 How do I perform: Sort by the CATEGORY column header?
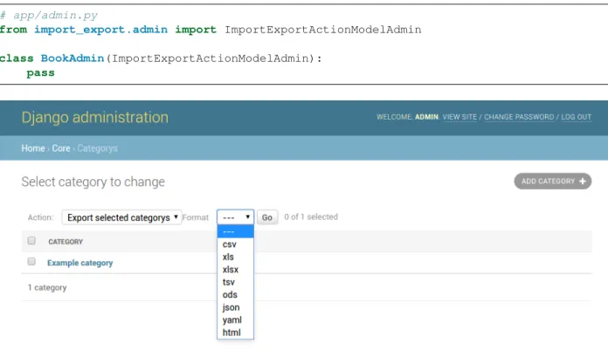pyautogui.click(x=66, y=242)
